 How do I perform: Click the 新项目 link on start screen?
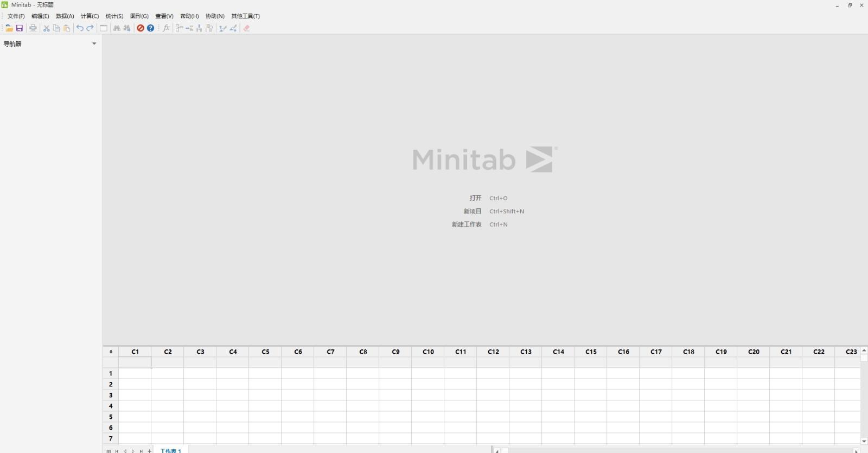(473, 211)
